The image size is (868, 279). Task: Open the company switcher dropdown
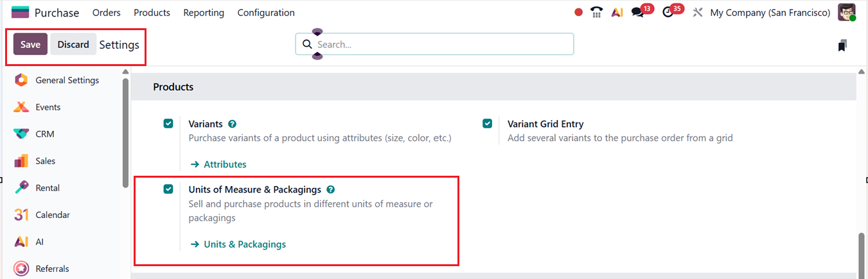770,12
